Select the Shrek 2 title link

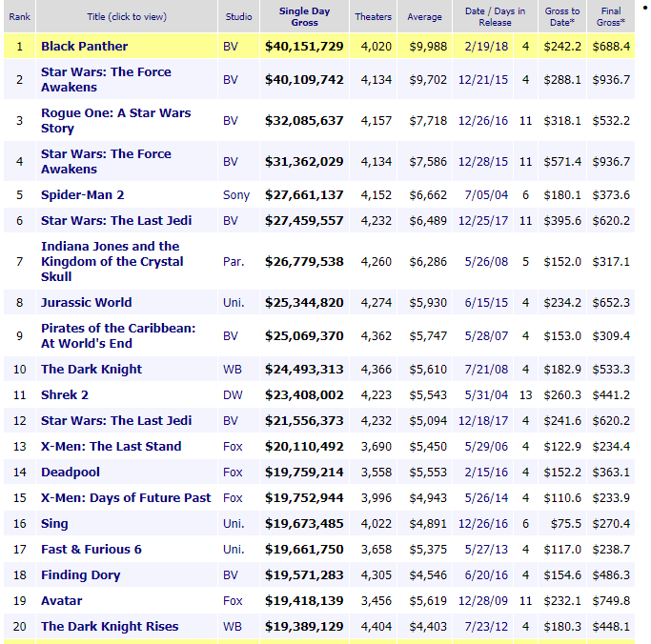[65, 395]
